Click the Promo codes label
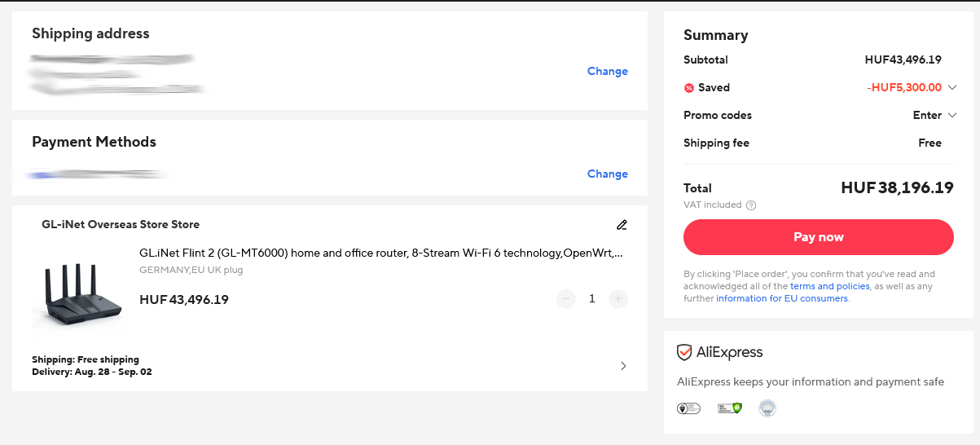Viewport: 980px width, 445px height. 718,115
